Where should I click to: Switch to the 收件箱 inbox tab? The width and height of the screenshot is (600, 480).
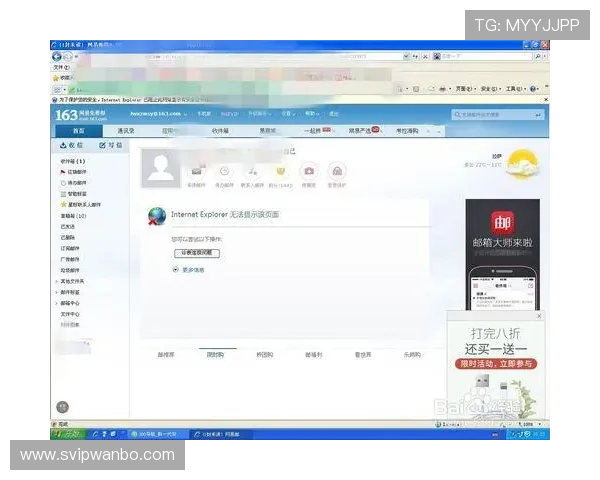pyautogui.click(x=220, y=131)
